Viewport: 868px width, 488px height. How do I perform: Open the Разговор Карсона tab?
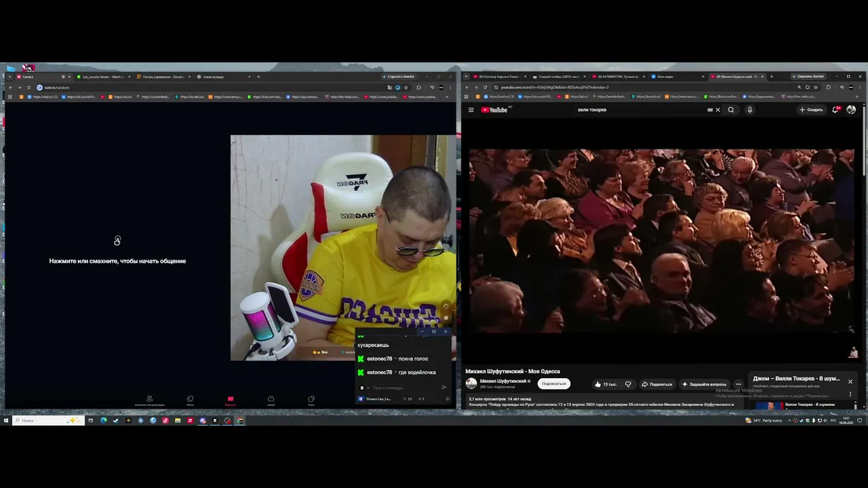pyautogui.click(x=499, y=77)
